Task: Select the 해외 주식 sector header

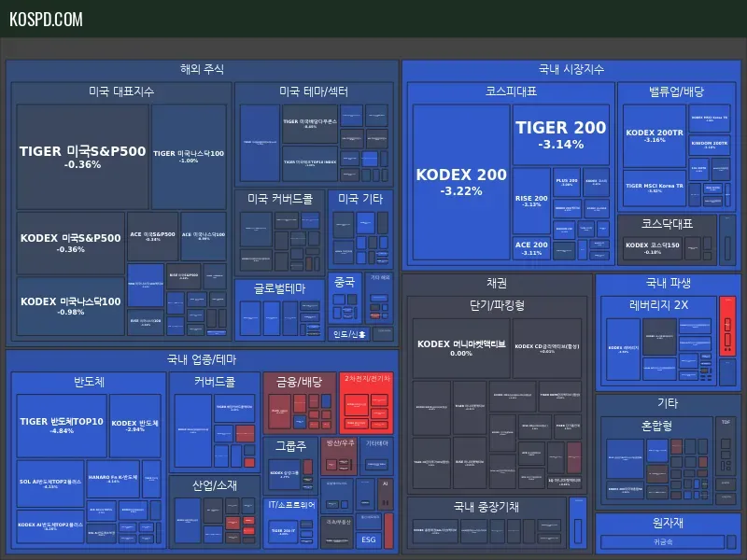Action: pos(202,69)
